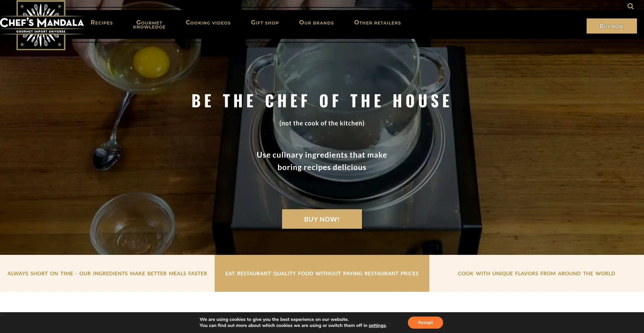Open the search magnifier icon

click(630, 6)
